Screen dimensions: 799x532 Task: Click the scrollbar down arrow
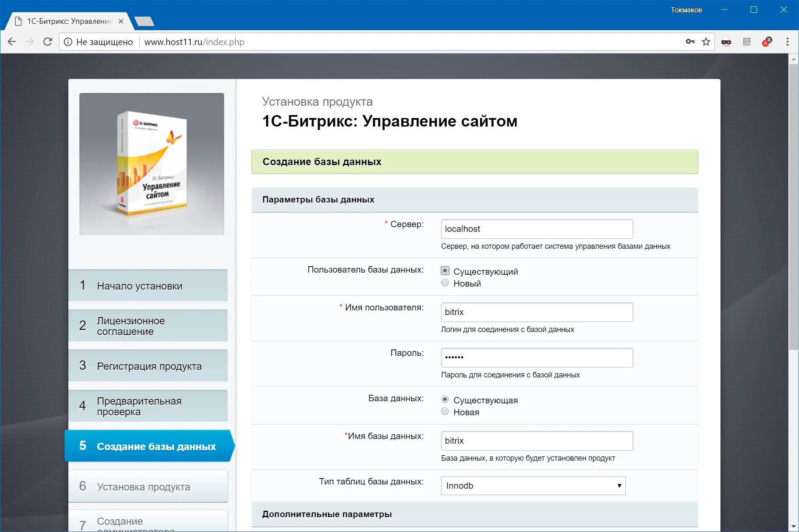click(793, 527)
